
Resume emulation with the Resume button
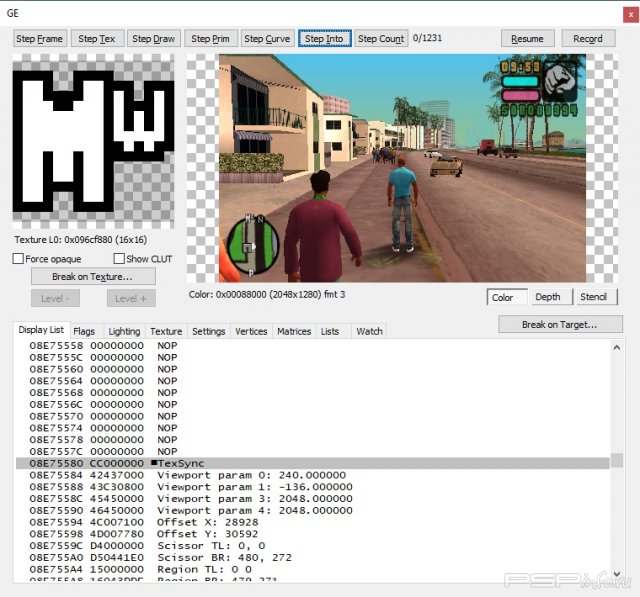coord(527,39)
